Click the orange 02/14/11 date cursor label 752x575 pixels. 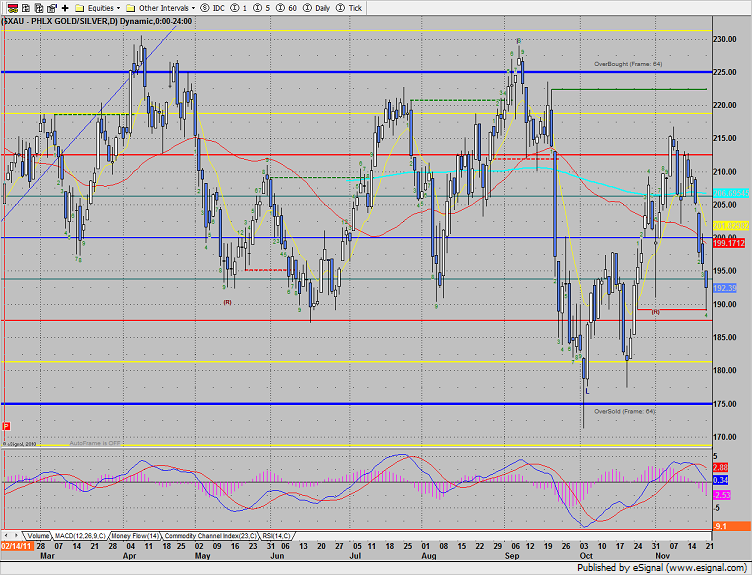coord(17,546)
